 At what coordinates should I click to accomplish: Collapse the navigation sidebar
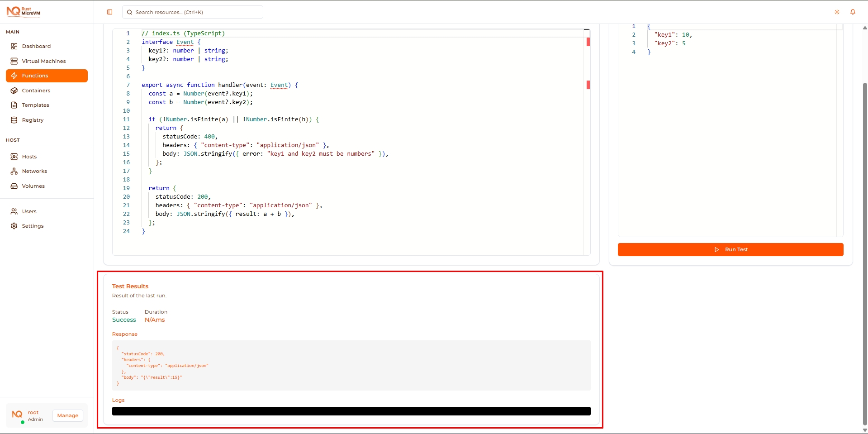[109, 12]
